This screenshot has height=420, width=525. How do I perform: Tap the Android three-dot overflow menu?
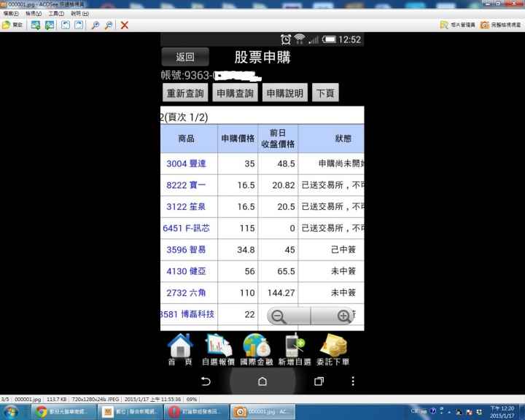click(x=353, y=381)
